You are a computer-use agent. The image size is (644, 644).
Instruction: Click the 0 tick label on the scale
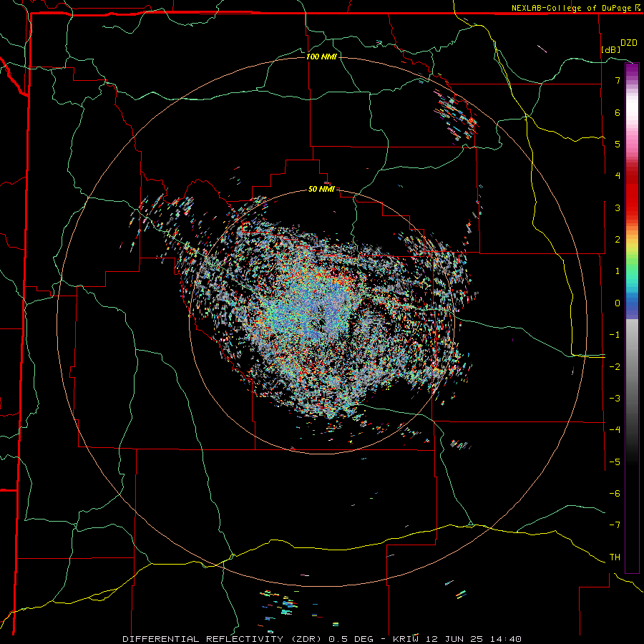pyautogui.click(x=618, y=303)
